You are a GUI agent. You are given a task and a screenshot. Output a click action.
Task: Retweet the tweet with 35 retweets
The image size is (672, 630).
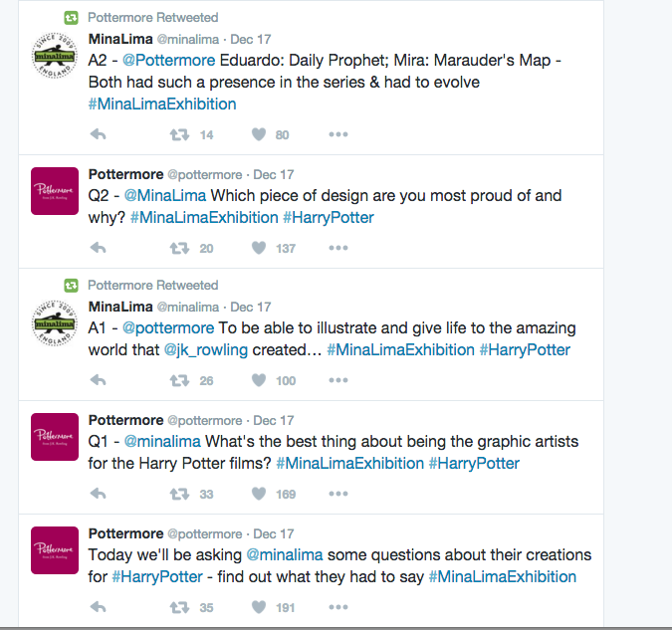179,607
